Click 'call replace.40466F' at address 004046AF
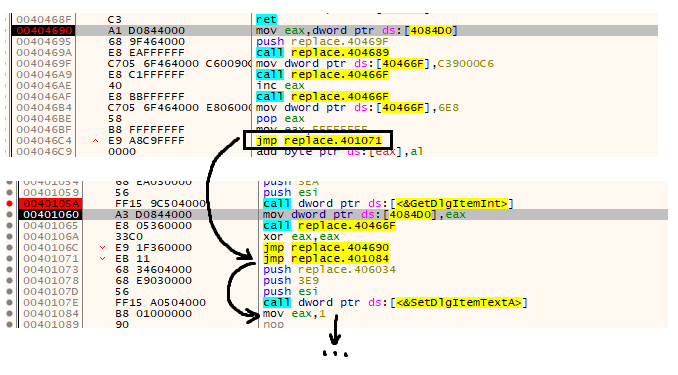The width and height of the screenshot is (678, 375). (322, 97)
